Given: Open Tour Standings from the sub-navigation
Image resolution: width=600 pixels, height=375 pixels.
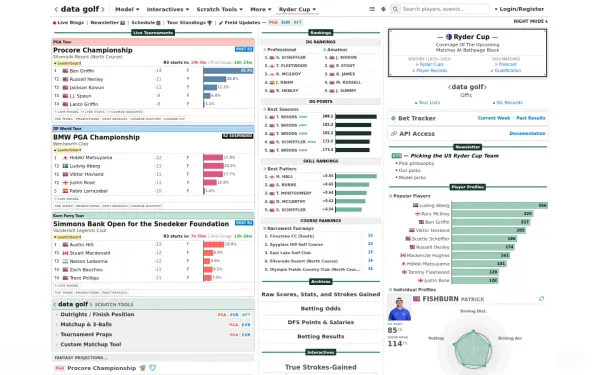Looking at the screenshot, I should pyautogui.click(x=186, y=23).
